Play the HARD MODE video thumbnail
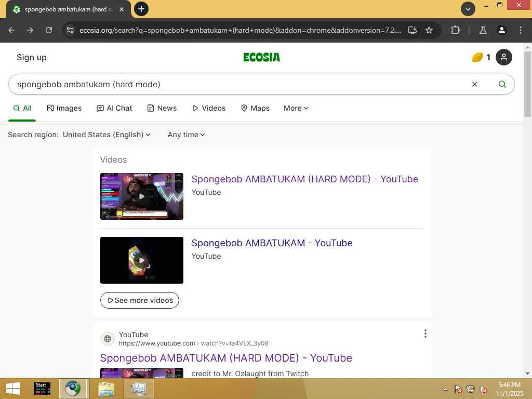532x399 pixels. tap(142, 196)
